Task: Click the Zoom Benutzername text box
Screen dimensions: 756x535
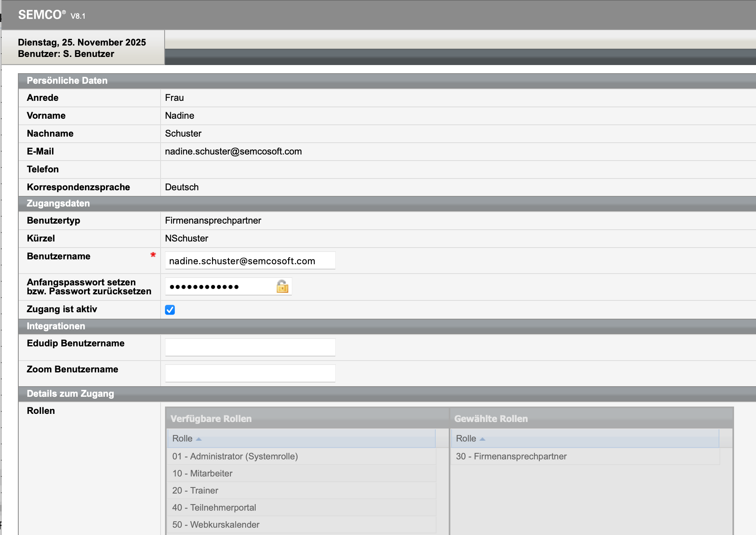Action: point(250,373)
